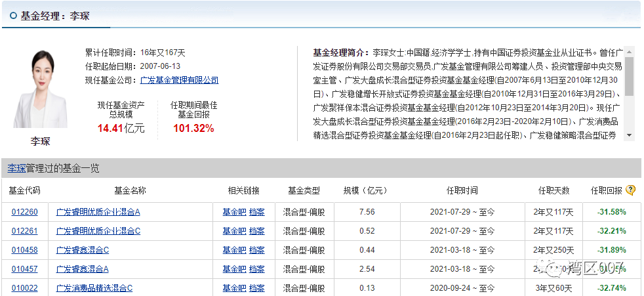The width and height of the screenshot is (644, 296).
Task: Click the 李琛 name caption under the photo
Action: click(40, 141)
